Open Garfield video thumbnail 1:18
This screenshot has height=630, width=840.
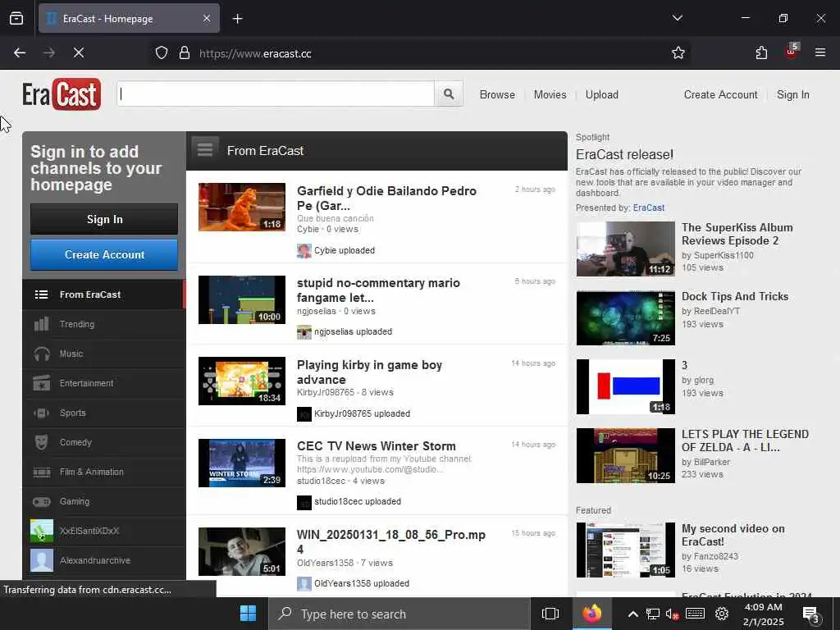pos(242,207)
